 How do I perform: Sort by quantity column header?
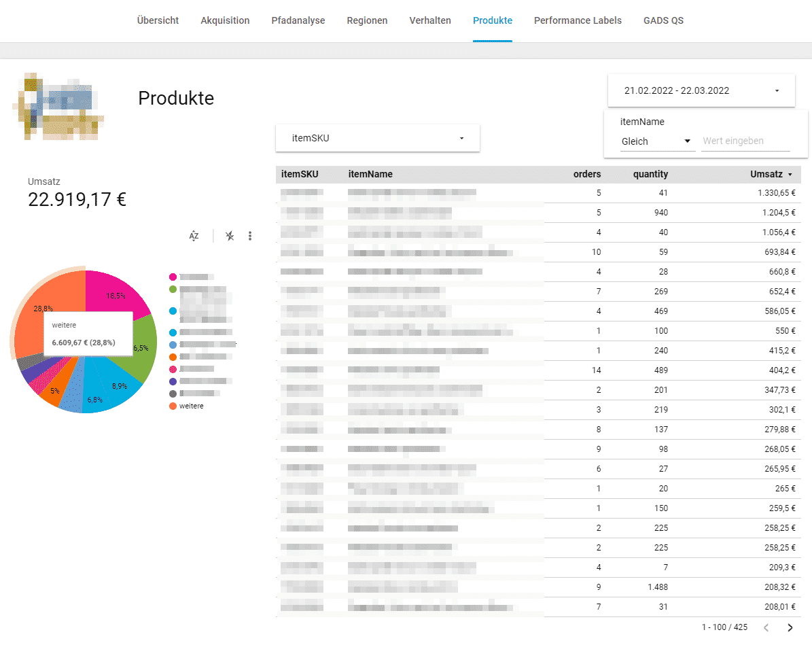pyautogui.click(x=650, y=174)
